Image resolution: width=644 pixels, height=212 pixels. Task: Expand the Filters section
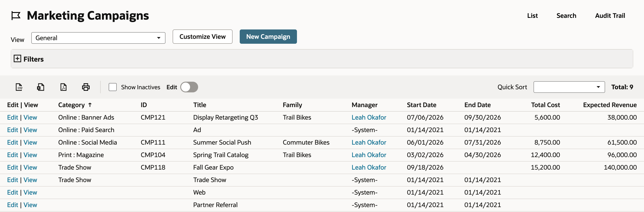click(17, 59)
